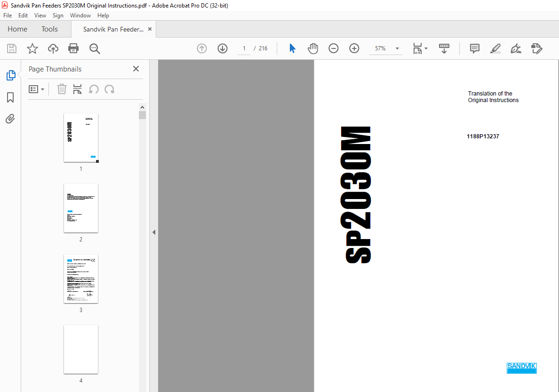Select the Highlight text tool
The height and width of the screenshot is (392, 559).
495,48
